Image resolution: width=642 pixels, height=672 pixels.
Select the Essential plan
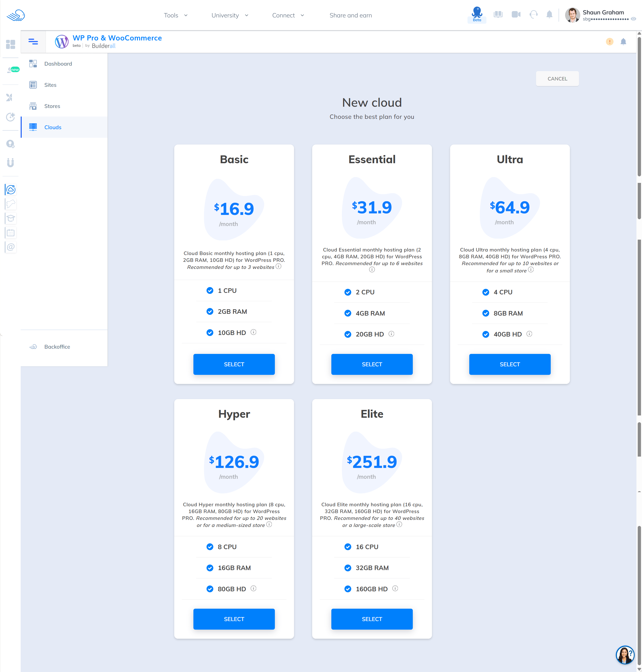tap(372, 364)
